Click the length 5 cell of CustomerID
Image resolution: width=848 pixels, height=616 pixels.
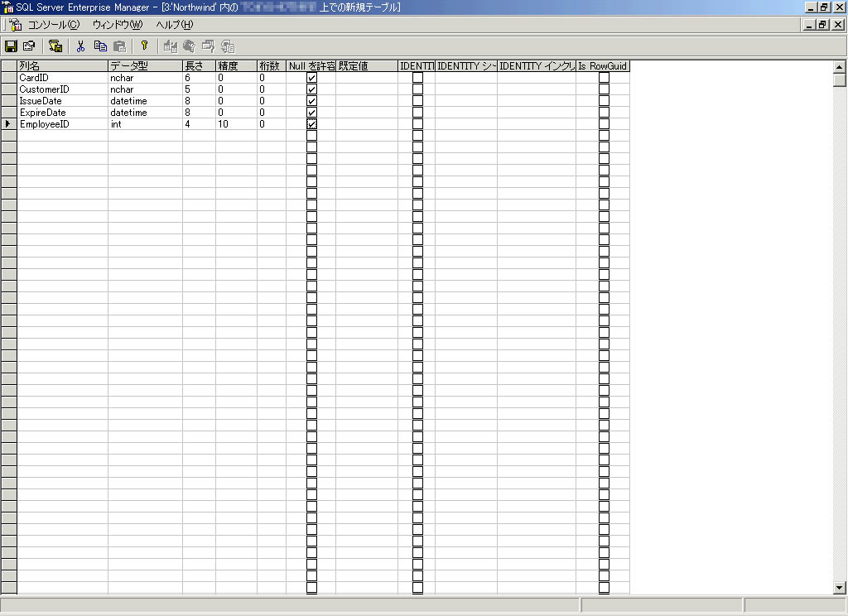coord(199,89)
